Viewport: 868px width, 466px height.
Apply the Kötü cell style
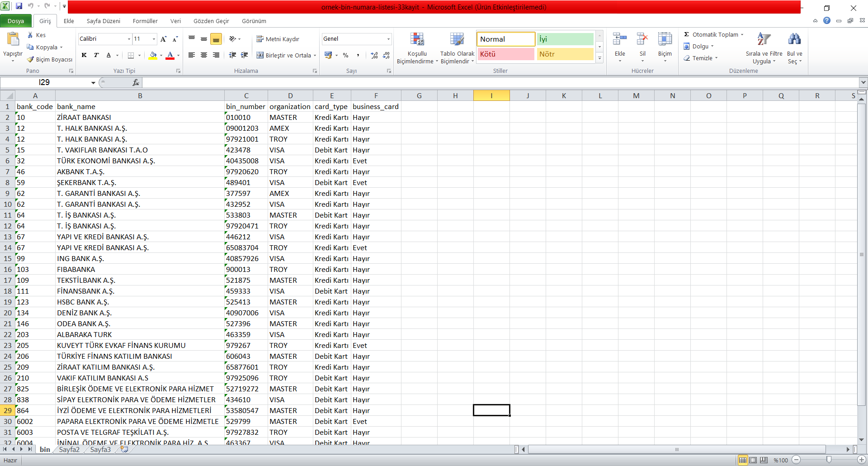[x=506, y=54]
